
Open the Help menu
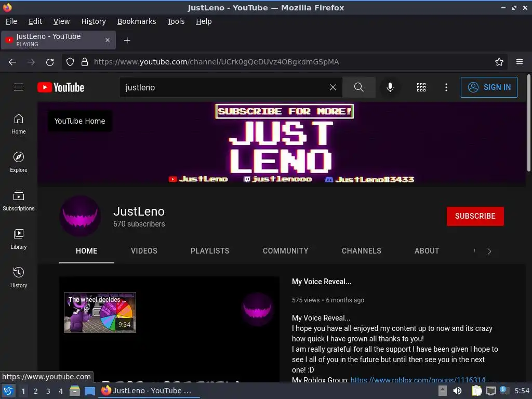click(x=204, y=21)
